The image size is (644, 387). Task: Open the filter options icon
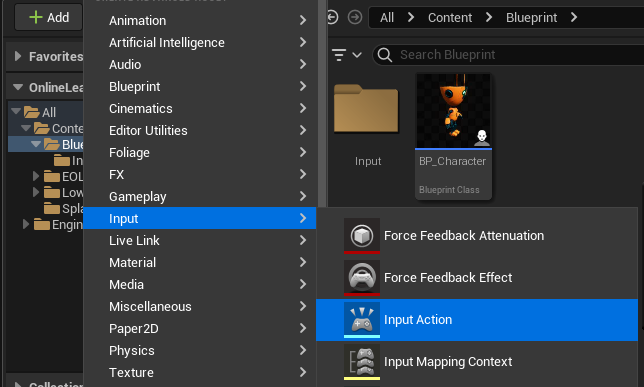[346, 55]
